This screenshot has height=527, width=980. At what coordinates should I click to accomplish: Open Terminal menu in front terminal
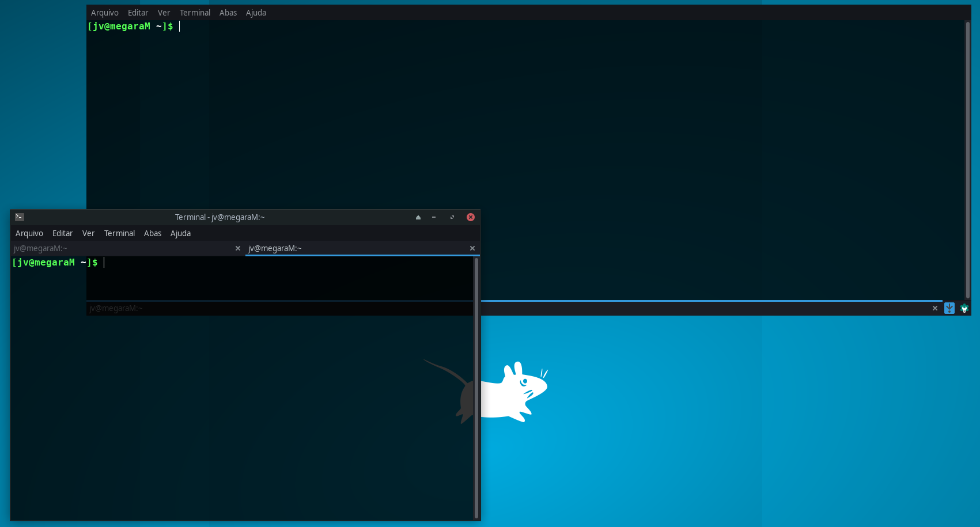coord(119,233)
